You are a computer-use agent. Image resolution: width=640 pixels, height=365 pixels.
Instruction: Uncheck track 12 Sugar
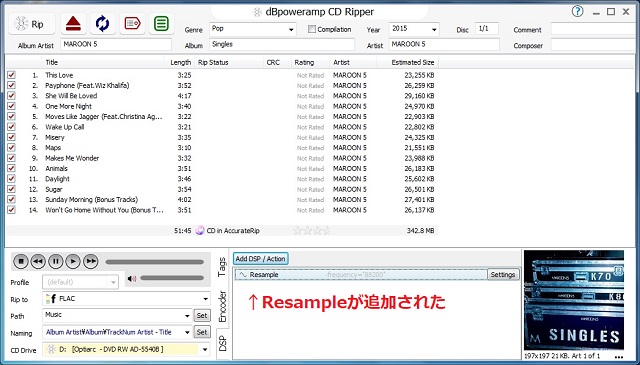pyautogui.click(x=11, y=189)
